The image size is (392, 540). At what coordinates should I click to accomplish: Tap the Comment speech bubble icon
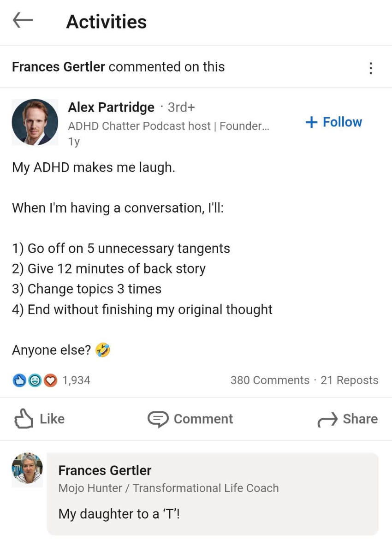point(158,419)
